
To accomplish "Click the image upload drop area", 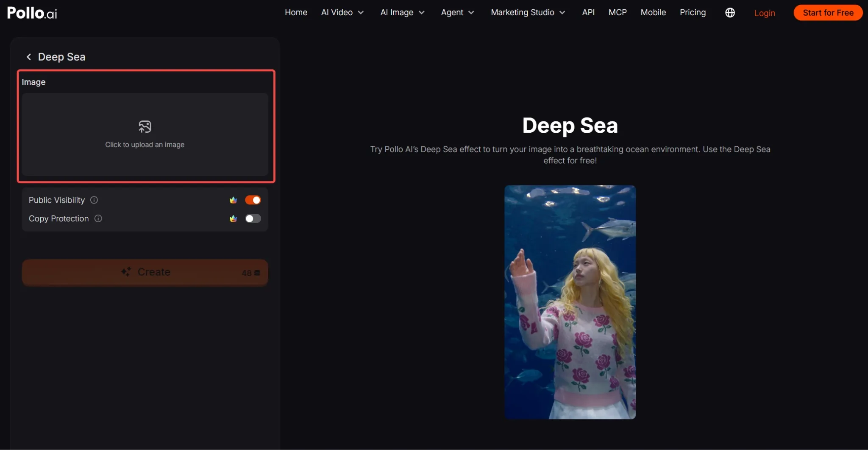I will click(x=145, y=134).
